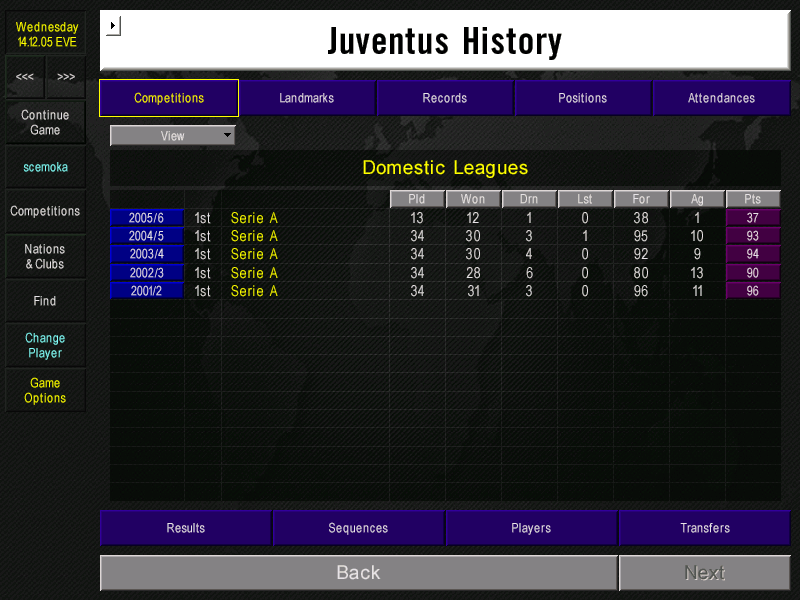Open the View dropdown
805x600 pixels.
(x=172, y=136)
